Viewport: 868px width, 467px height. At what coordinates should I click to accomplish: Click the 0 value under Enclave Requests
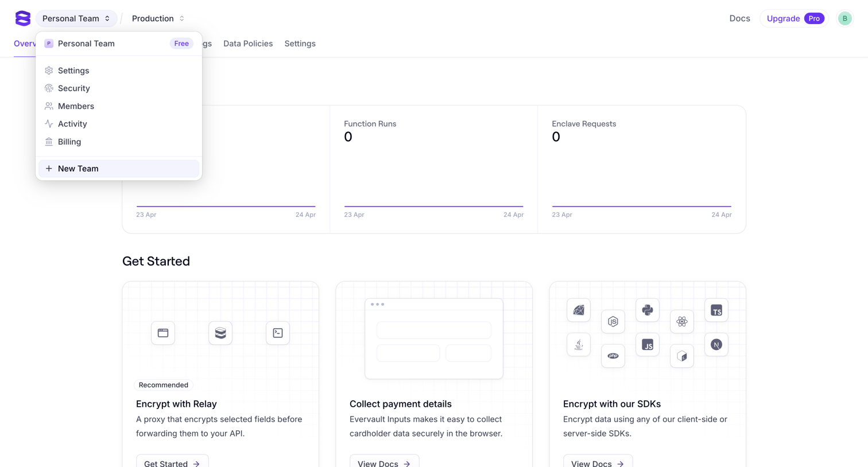pyautogui.click(x=556, y=137)
